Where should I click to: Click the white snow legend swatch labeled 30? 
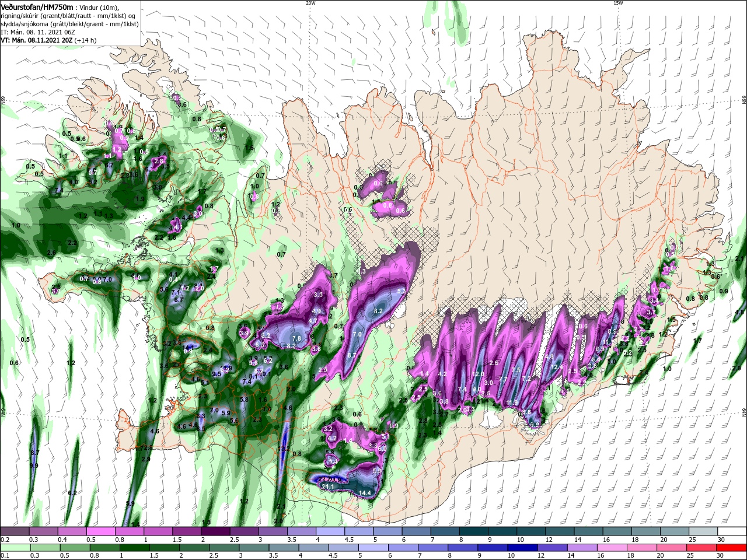coord(732,531)
